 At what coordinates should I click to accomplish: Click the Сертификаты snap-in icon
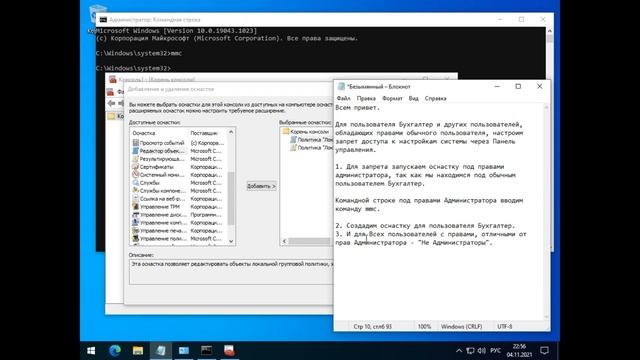click(x=136, y=167)
